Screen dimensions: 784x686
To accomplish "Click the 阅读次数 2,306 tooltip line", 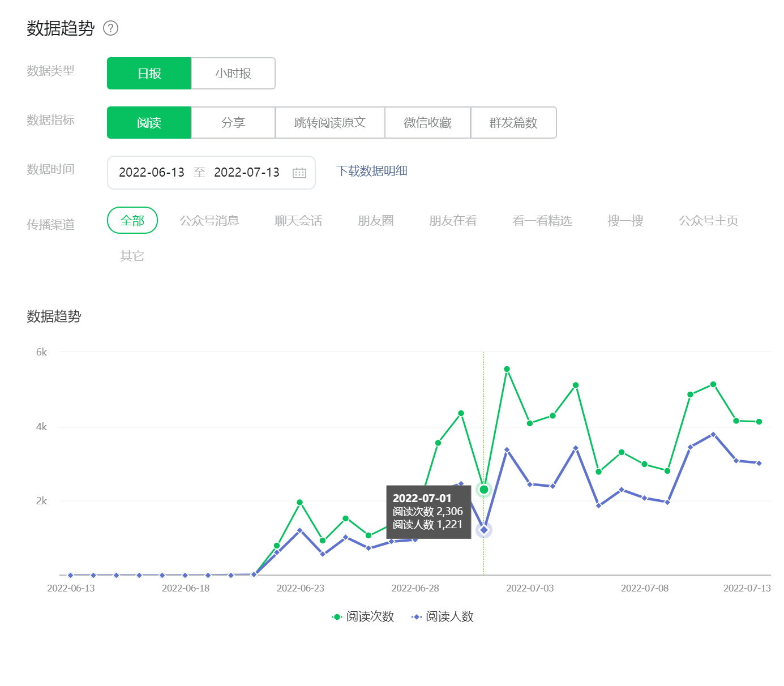I will click(428, 511).
